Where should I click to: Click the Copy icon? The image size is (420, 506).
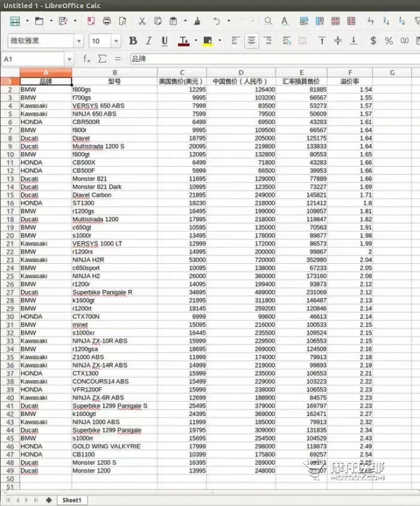[157, 21]
